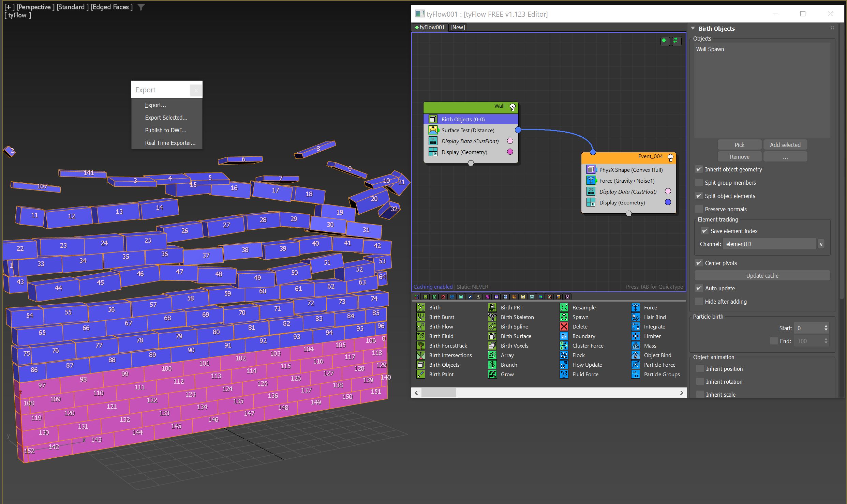This screenshot has height=504, width=847.
Task: Select Flock operator icon
Action: tap(564, 355)
